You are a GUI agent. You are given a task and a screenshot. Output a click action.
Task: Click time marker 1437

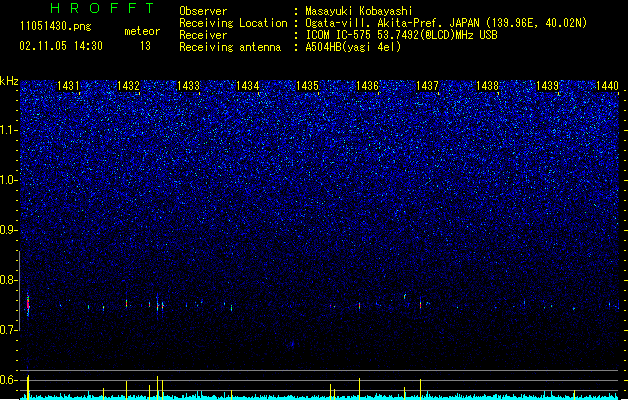click(x=428, y=85)
